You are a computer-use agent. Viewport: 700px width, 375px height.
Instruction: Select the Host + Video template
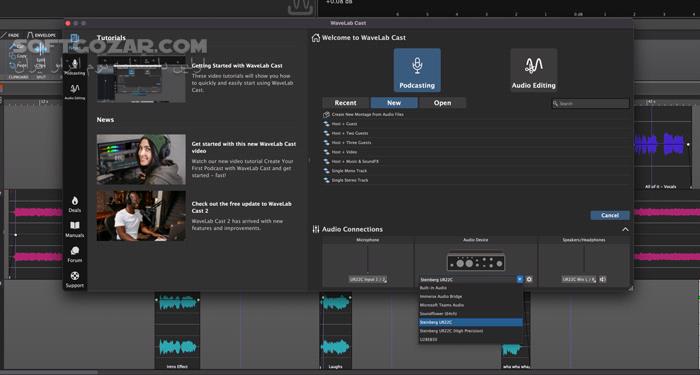[x=476, y=152]
